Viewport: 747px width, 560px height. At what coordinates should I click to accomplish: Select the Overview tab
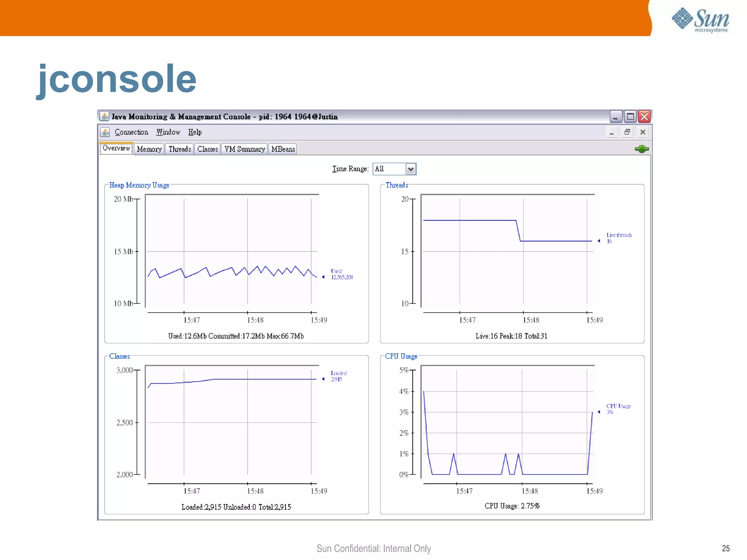tap(116, 148)
